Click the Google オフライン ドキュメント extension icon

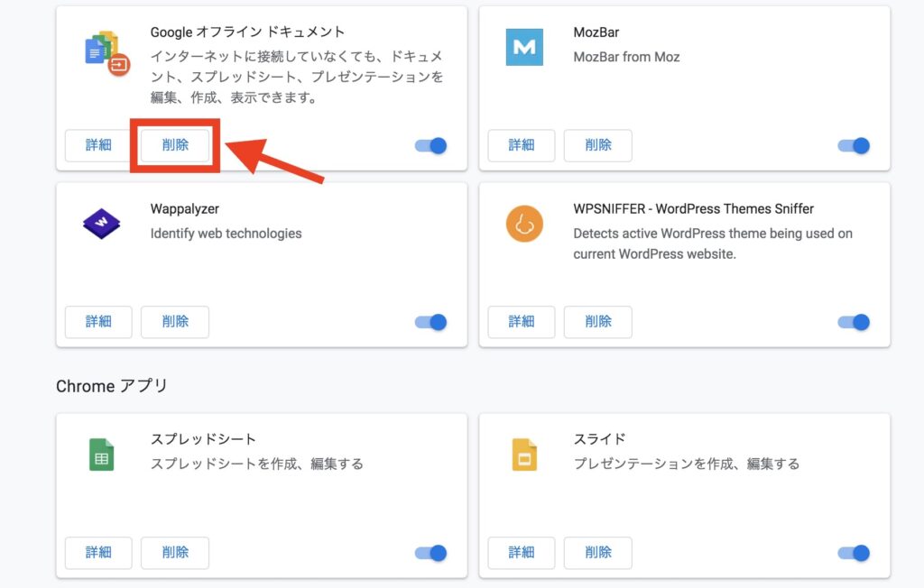tap(106, 53)
